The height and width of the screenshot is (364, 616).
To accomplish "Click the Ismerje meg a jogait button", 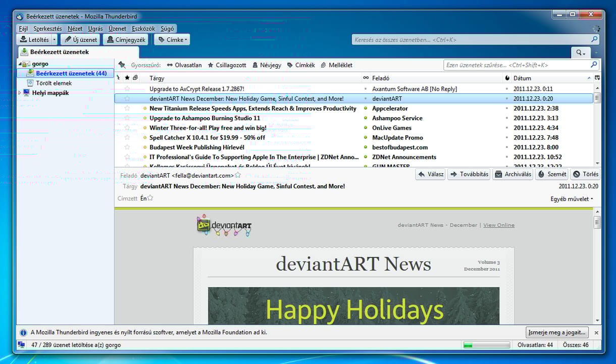I will click(x=557, y=333).
